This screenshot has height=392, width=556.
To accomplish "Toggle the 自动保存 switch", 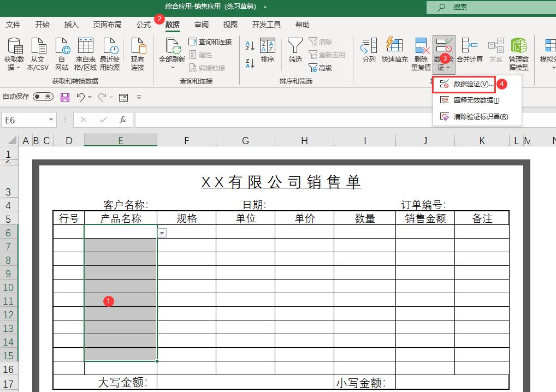I will [43, 97].
